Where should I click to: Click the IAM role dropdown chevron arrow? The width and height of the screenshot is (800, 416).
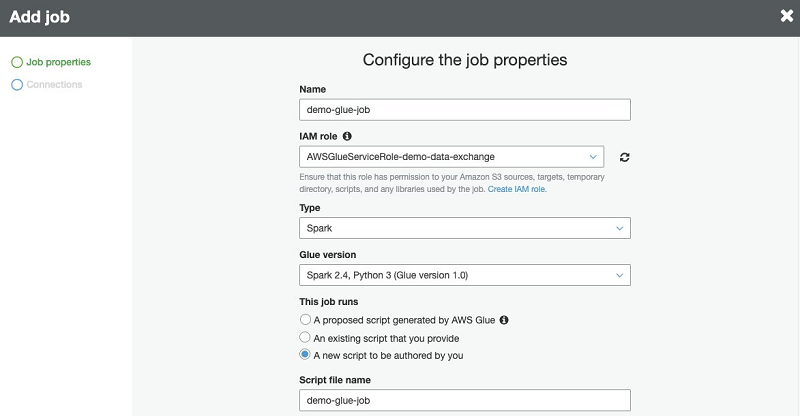tap(594, 156)
